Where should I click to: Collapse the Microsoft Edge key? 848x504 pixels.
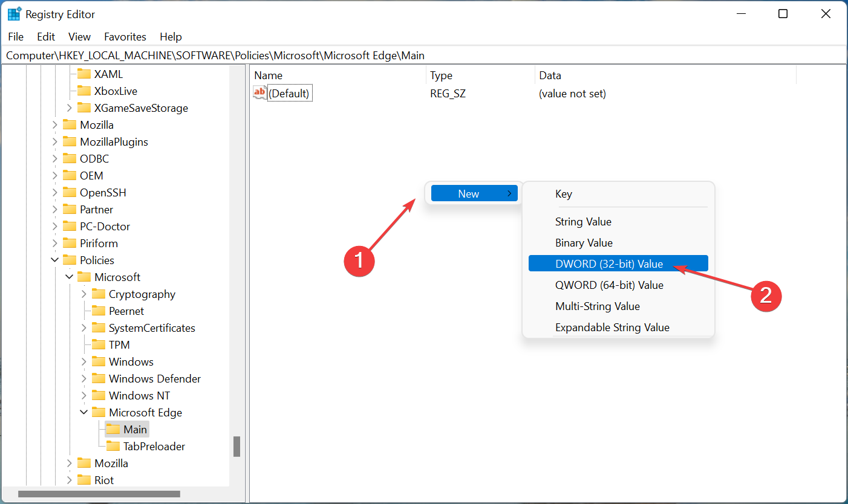[x=84, y=412]
